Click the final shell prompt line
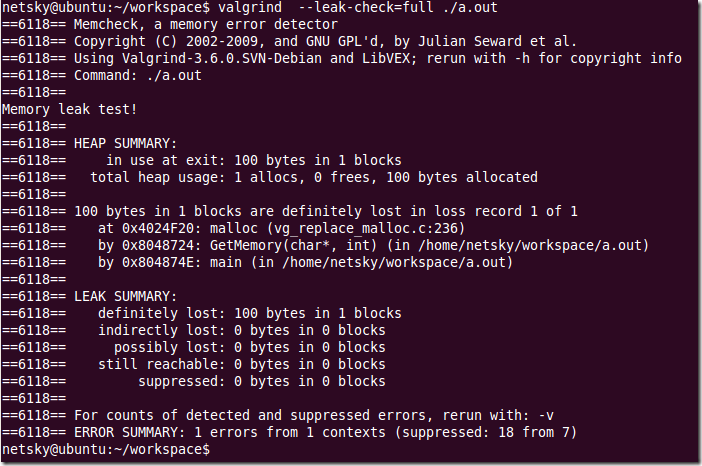The width and height of the screenshot is (702, 466). [106, 449]
